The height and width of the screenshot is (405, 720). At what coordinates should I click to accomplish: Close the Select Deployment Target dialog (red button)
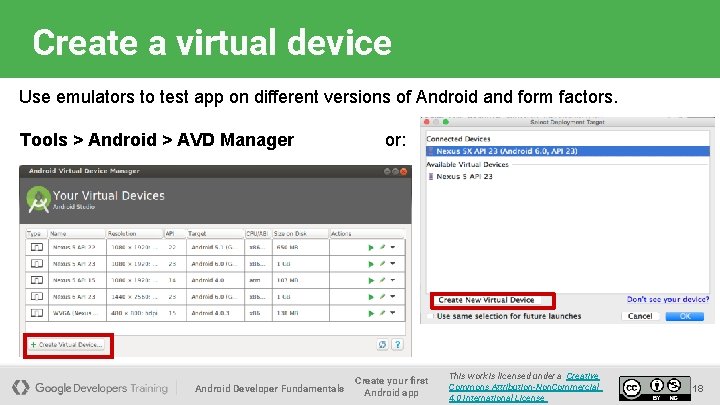[x=427, y=122]
